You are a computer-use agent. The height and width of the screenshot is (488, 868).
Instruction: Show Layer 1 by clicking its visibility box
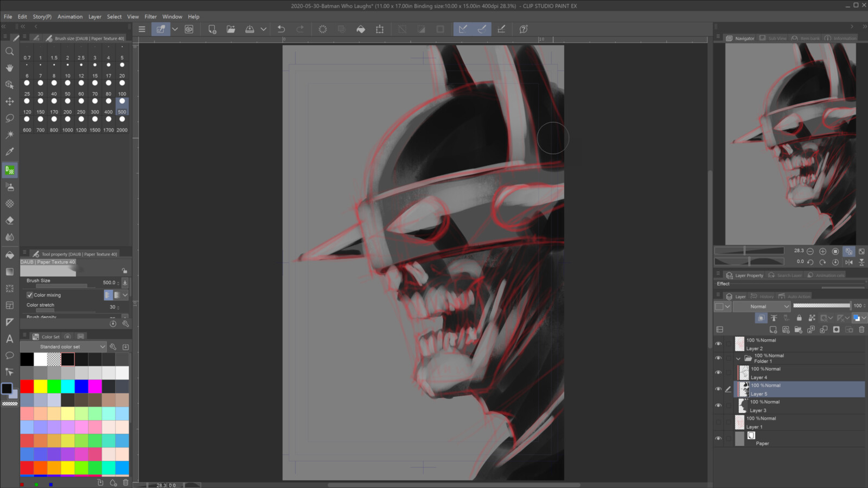coord(718,422)
